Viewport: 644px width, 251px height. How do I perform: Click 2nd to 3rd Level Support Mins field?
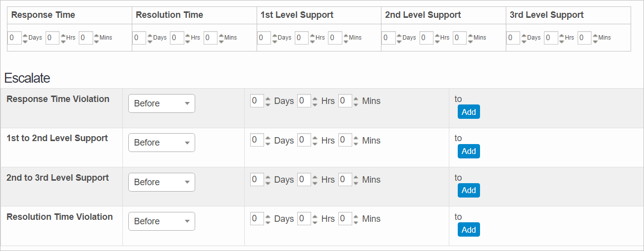click(x=345, y=180)
